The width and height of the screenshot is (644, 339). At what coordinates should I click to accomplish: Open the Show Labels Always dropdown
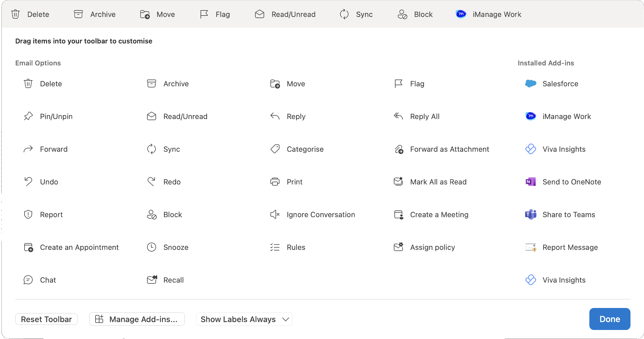244,319
